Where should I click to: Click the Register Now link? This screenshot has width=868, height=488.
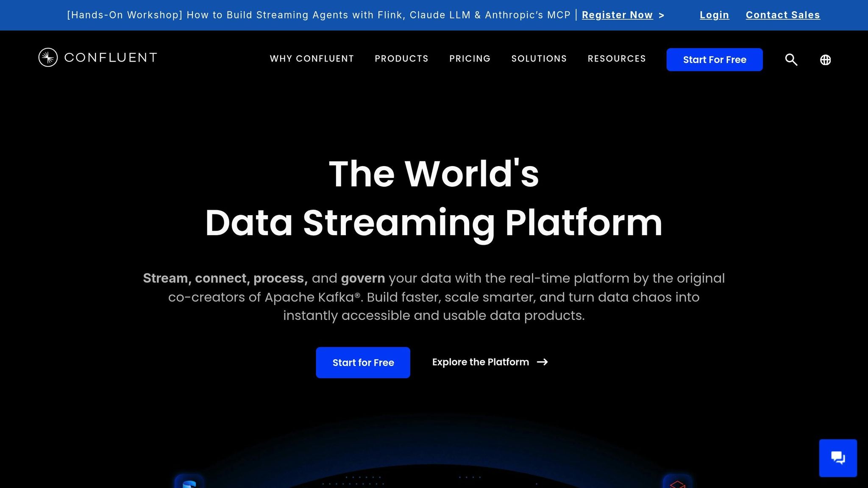point(617,15)
